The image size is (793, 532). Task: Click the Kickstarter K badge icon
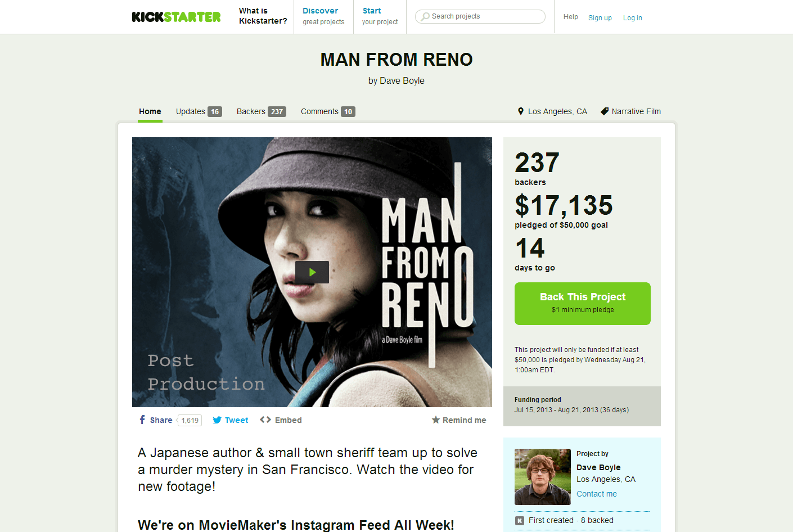pyautogui.click(x=520, y=521)
